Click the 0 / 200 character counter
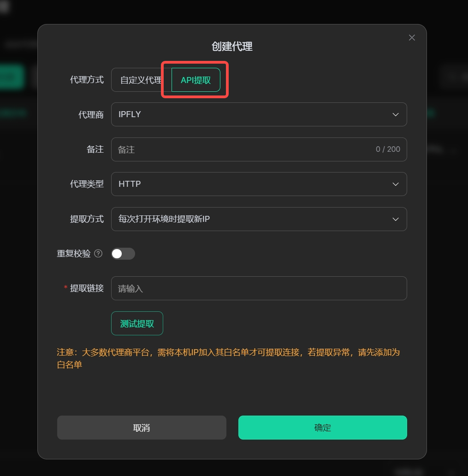The image size is (468, 476). click(388, 149)
